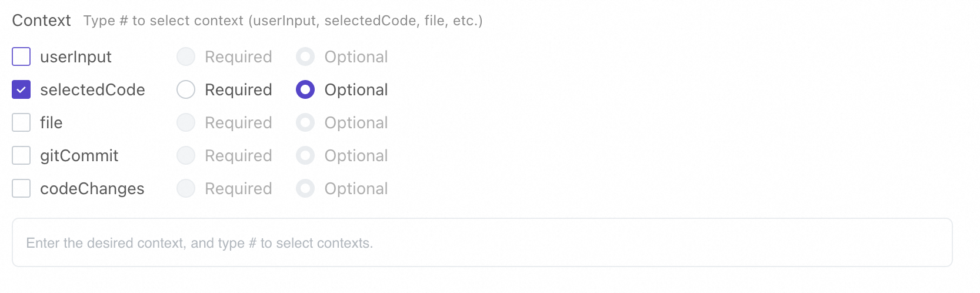Pick Optional radio for gitCommit
The height and width of the screenshot is (293, 980).
pos(305,155)
